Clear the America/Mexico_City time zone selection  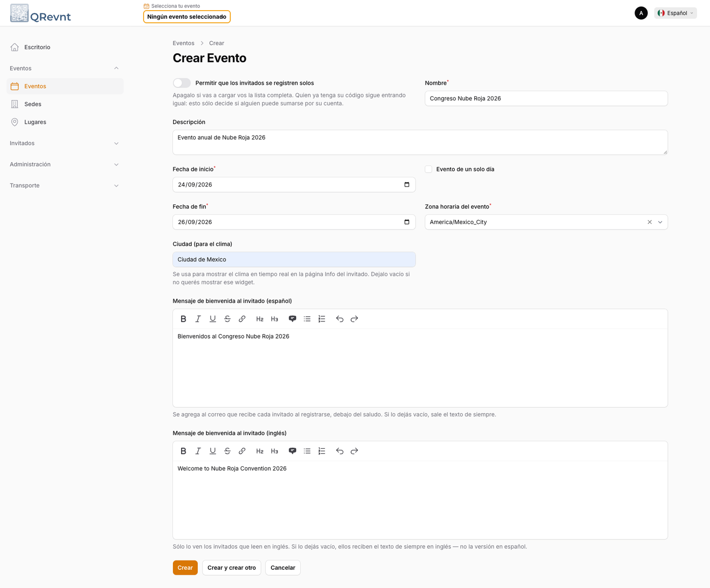pyautogui.click(x=650, y=222)
